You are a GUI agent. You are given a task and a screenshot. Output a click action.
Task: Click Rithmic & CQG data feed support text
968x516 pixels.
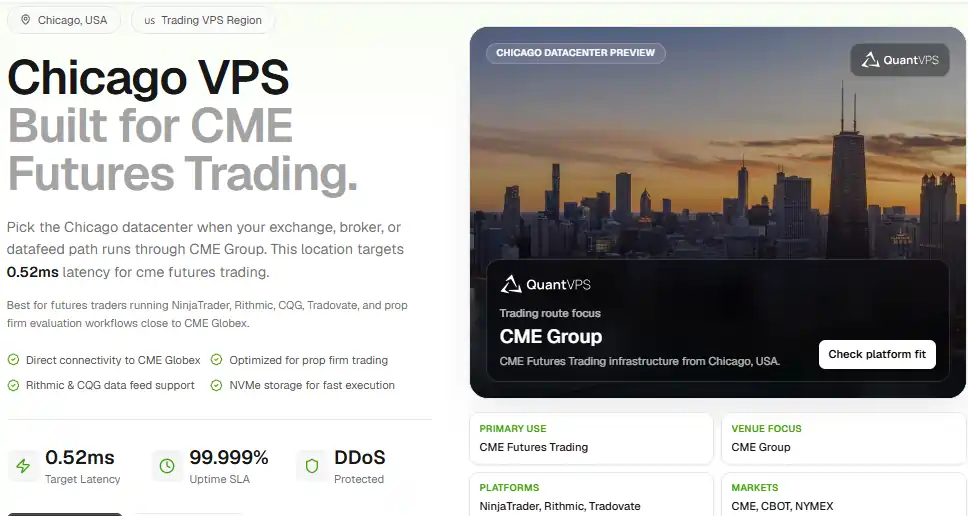(x=110, y=385)
